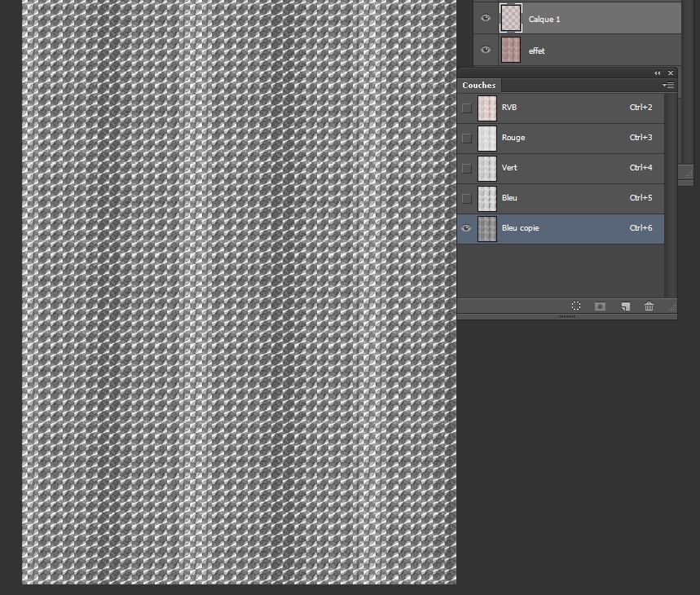
Task: Show the Bleu channel visibility box
Action: tap(466, 198)
